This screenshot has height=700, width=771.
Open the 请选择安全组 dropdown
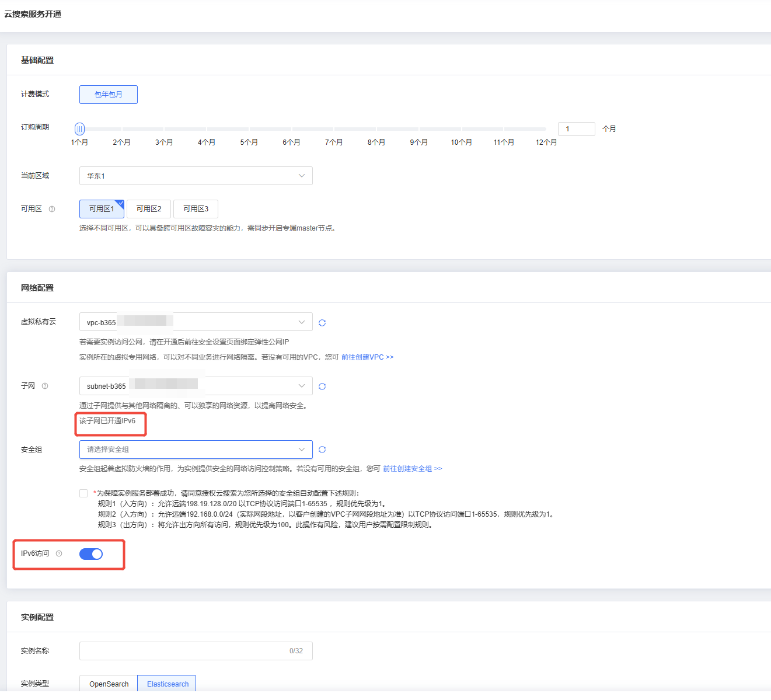[196, 450]
